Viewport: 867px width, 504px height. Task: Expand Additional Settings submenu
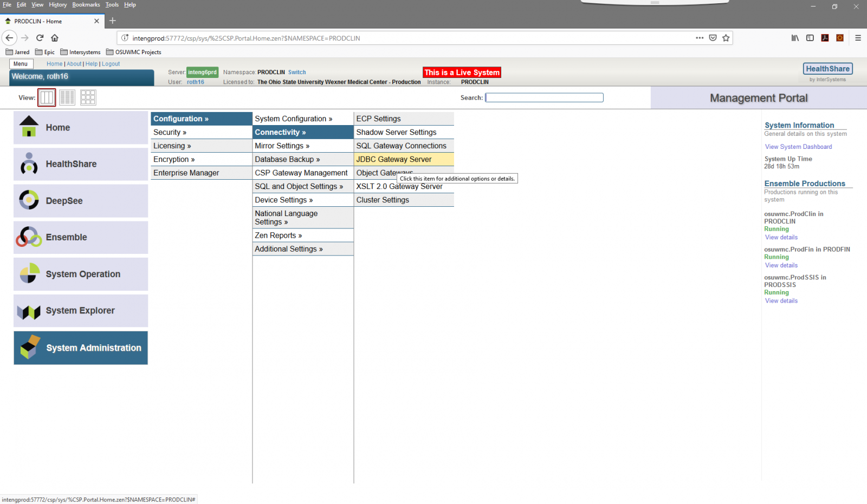tap(303, 249)
